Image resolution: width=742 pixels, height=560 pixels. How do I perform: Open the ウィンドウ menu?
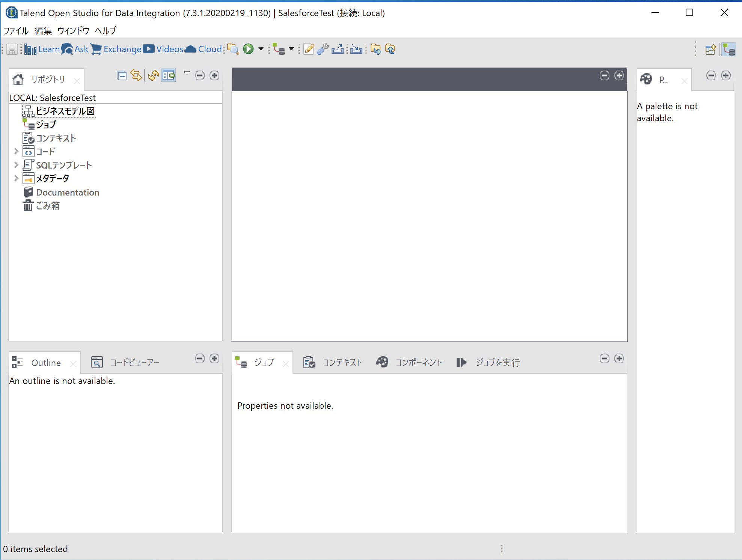[x=74, y=31]
